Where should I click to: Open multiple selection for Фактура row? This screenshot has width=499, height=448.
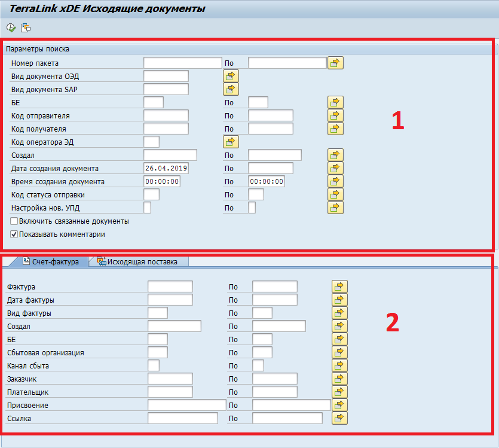click(339, 287)
